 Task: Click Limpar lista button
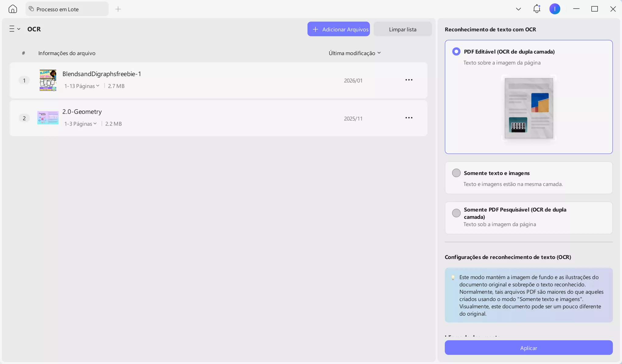coord(402,29)
